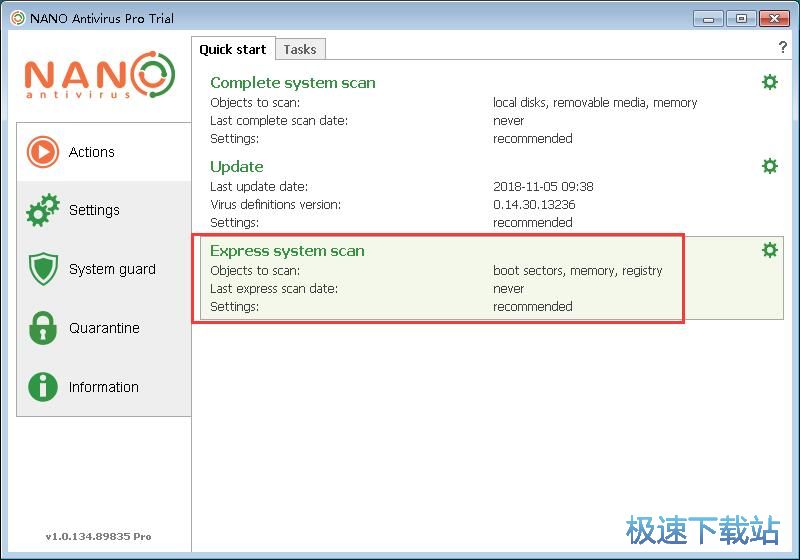The image size is (800, 560).
Task: Click 'boot sectors, memory, registry' text
Action: pyautogui.click(x=578, y=271)
